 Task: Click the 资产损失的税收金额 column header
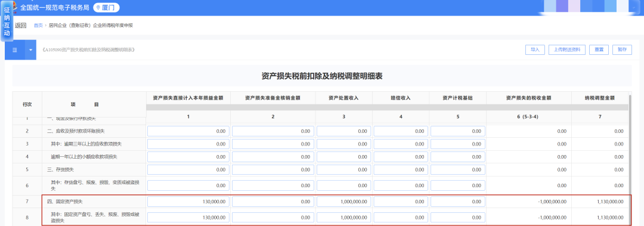tap(528, 98)
